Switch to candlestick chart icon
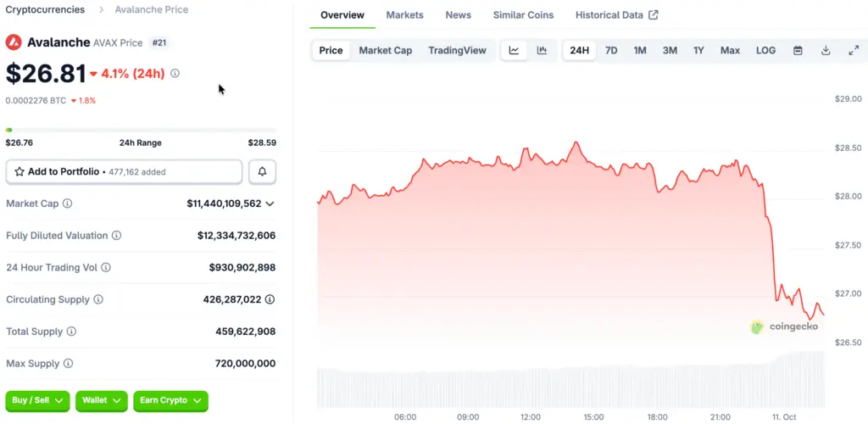 coord(542,50)
